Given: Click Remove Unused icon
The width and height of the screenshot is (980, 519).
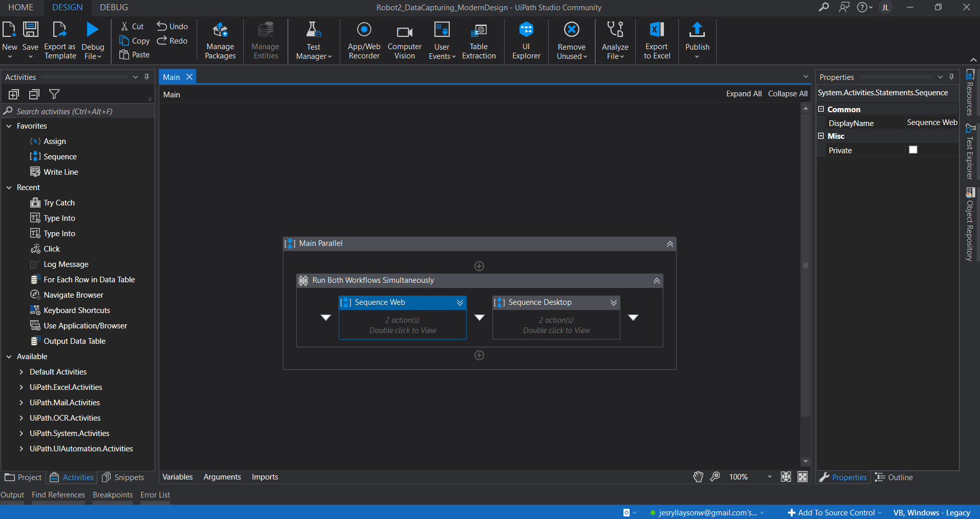Looking at the screenshot, I should tap(572, 30).
